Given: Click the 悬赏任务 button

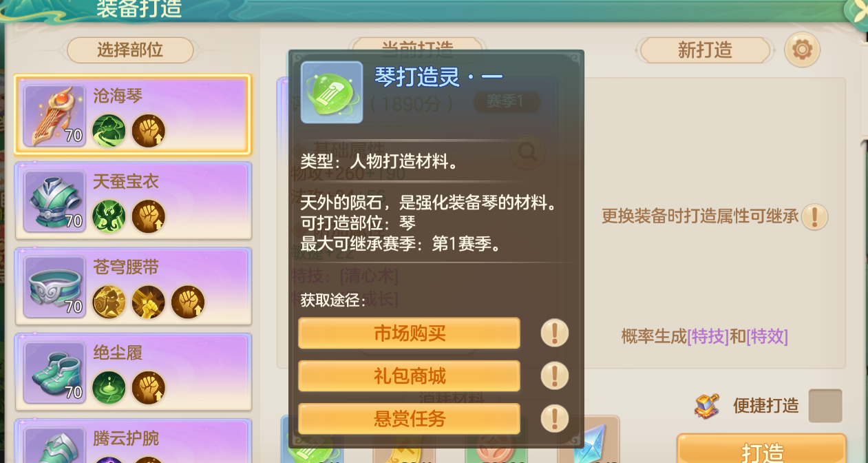Looking at the screenshot, I should (x=409, y=418).
